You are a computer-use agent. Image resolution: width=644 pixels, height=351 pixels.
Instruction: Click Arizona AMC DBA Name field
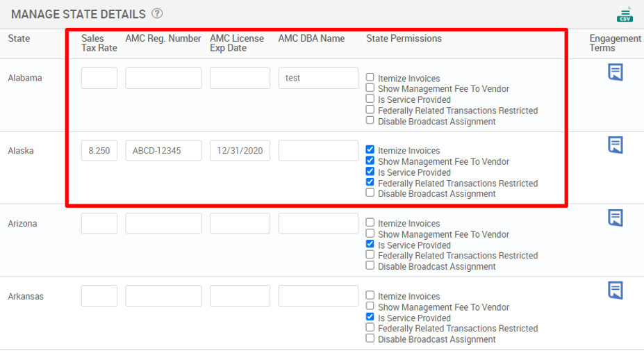(318, 223)
